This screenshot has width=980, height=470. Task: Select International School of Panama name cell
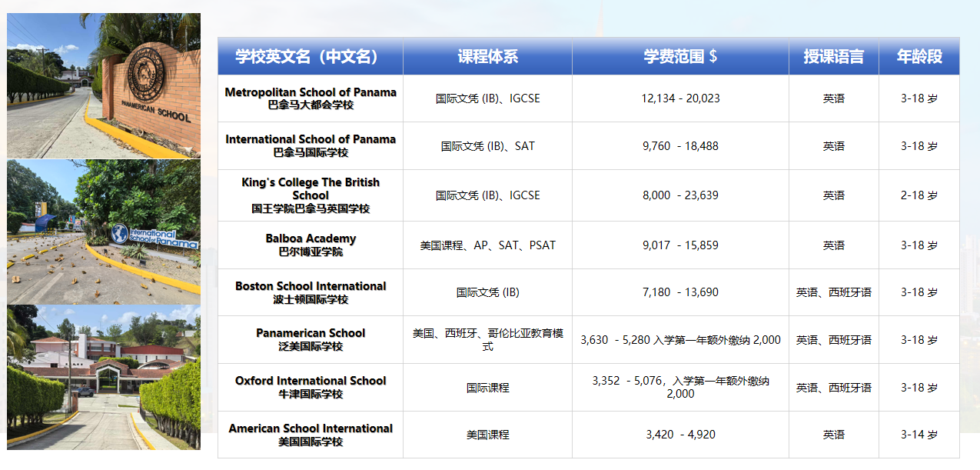(x=311, y=145)
